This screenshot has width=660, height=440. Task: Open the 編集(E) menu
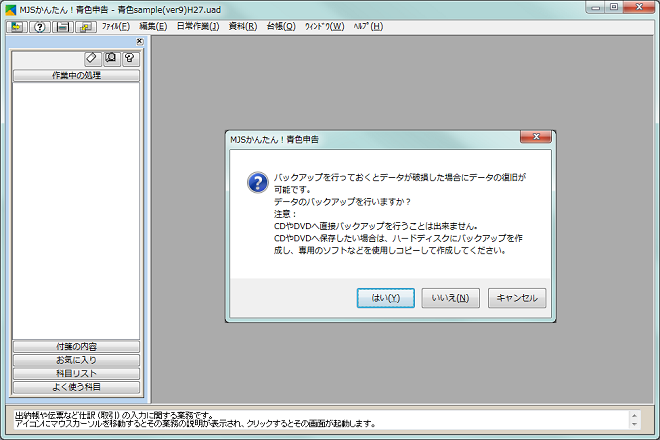click(x=153, y=27)
